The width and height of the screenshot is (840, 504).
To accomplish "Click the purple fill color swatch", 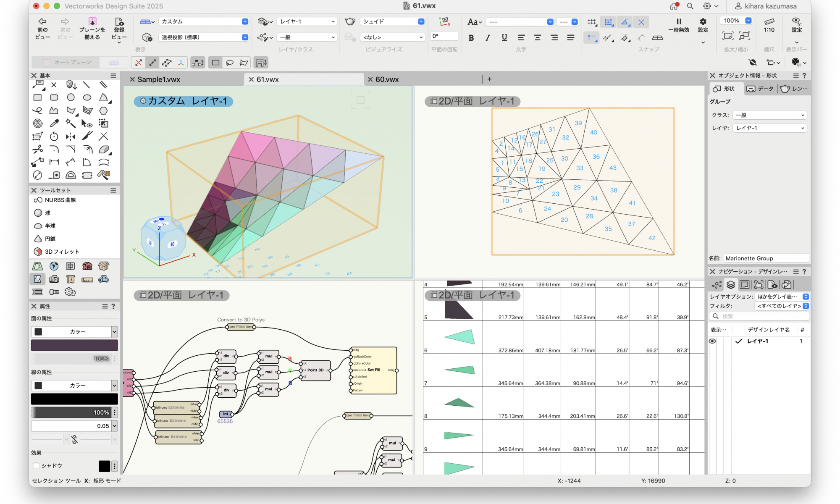I will (74, 345).
